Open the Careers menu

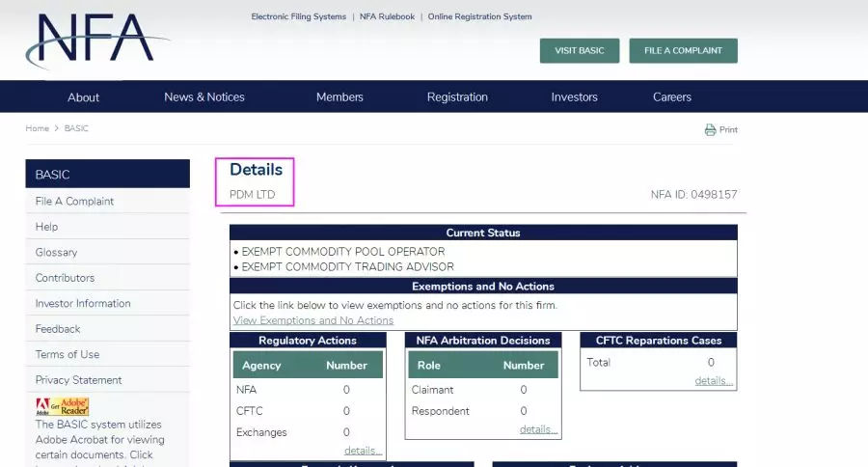click(672, 97)
